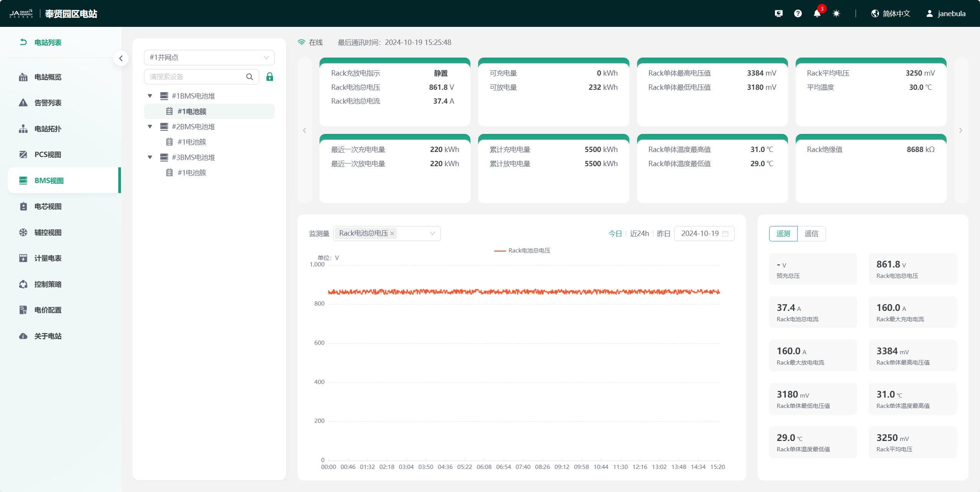This screenshot has width=980, height=492.
Task: Toggle the green lock icon near search
Action: (270, 77)
